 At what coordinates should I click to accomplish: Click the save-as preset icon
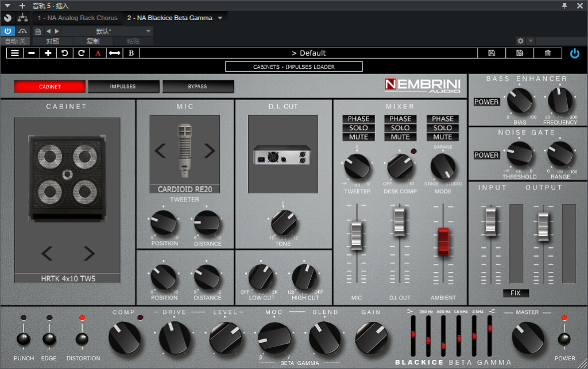[x=520, y=53]
